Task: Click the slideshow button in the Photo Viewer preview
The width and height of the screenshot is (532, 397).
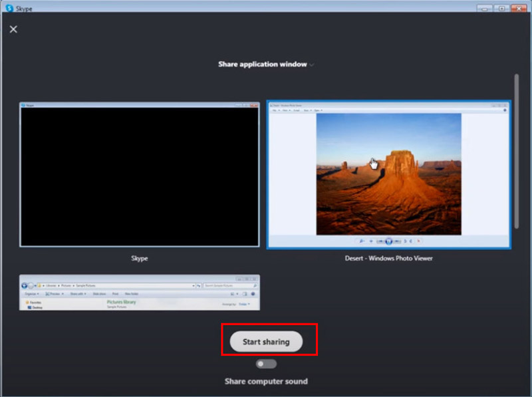Action: (x=389, y=241)
